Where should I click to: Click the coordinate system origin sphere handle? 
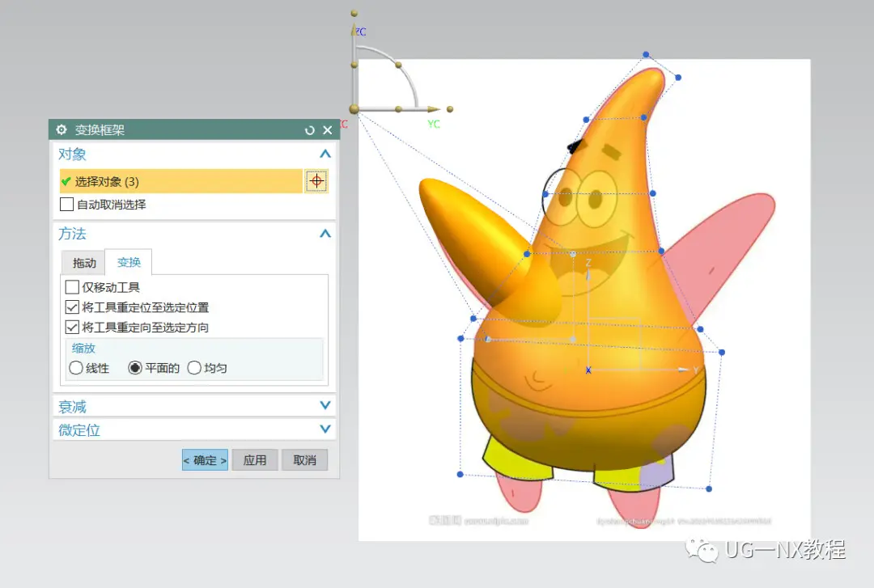354,108
